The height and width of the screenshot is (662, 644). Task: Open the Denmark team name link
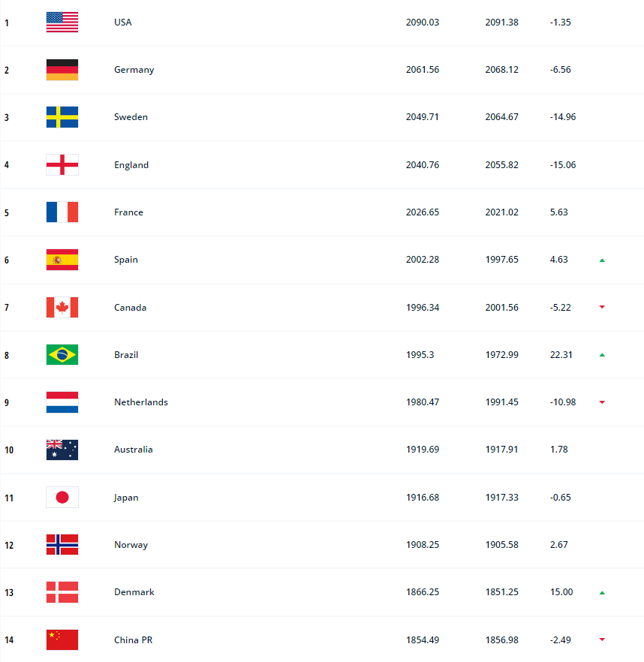point(134,592)
